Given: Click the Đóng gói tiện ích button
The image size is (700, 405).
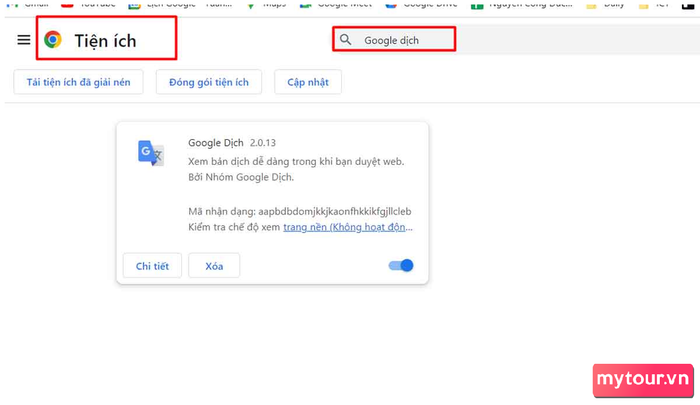Looking at the screenshot, I should (x=208, y=82).
